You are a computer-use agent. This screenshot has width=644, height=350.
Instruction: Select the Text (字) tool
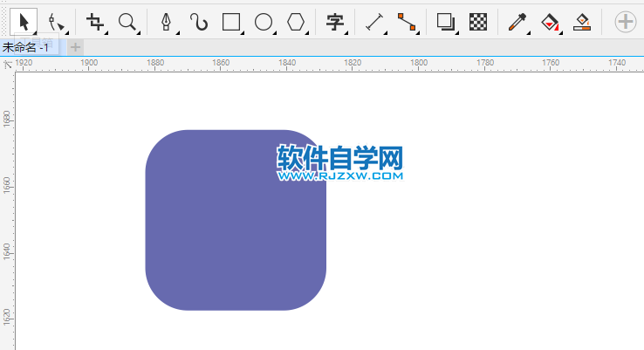coord(335,22)
